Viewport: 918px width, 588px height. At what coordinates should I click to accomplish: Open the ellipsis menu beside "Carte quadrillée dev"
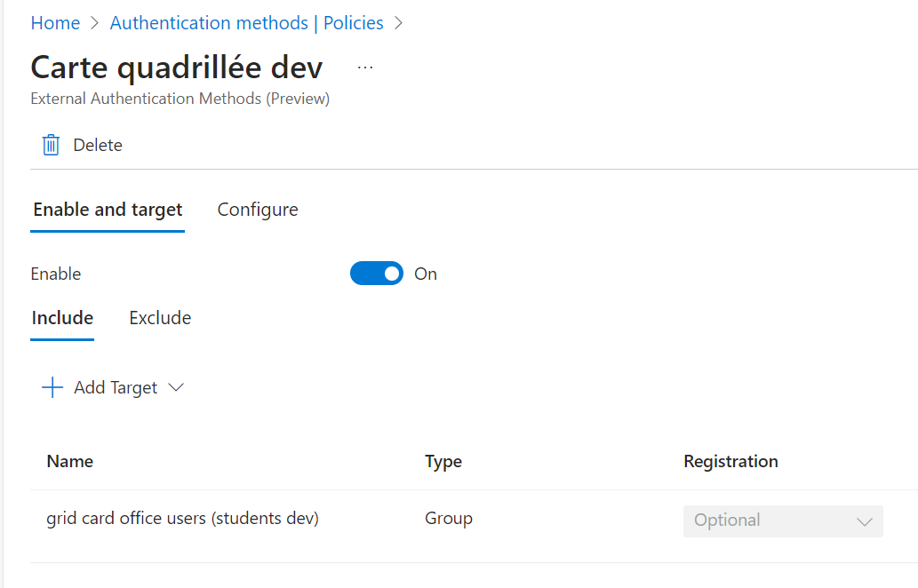click(364, 67)
